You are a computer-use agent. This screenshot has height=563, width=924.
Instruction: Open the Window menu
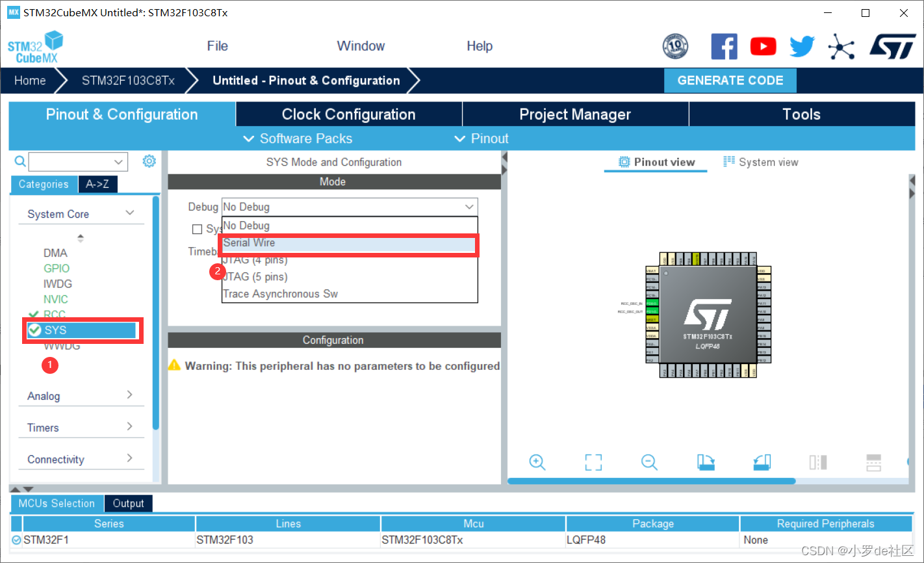(361, 46)
